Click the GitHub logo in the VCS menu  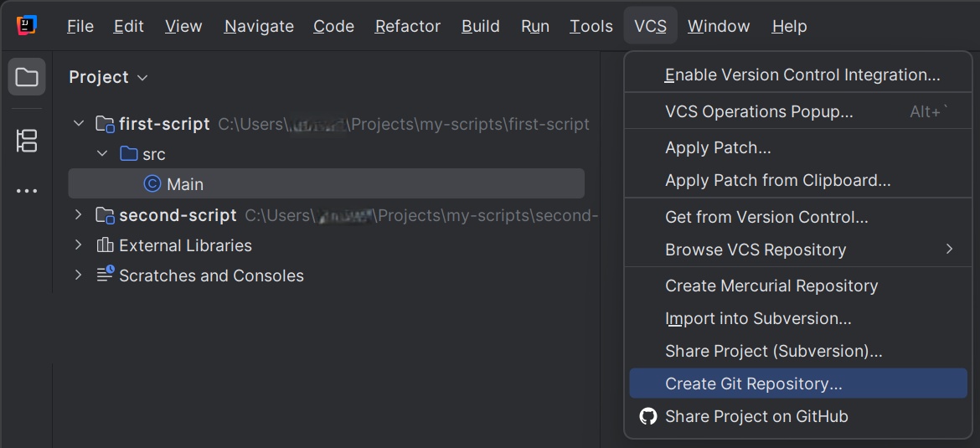click(648, 416)
